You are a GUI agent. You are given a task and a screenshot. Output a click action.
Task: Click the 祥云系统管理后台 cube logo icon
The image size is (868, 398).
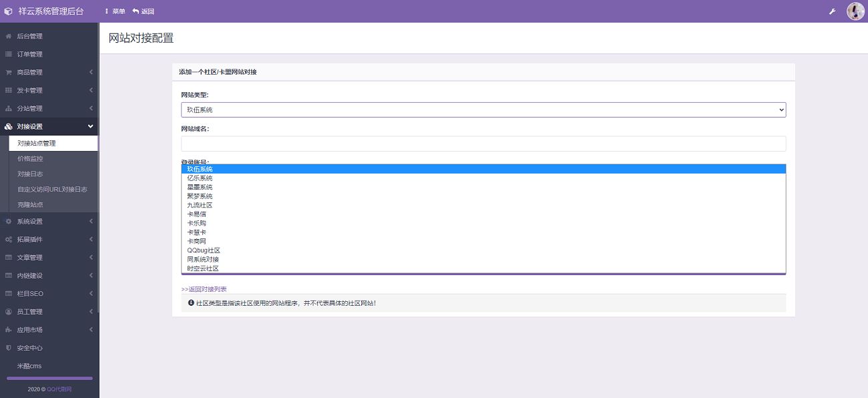pyautogui.click(x=9, y=11)
